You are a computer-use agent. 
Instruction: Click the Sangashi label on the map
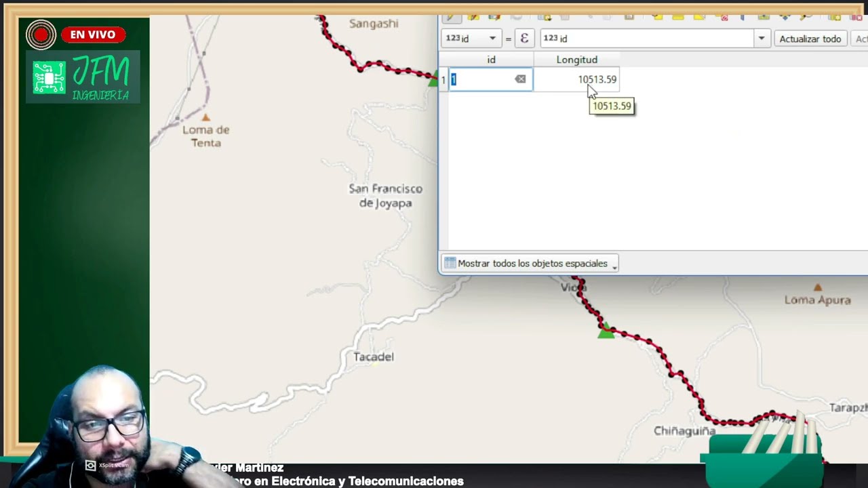(x=374, y=24)
